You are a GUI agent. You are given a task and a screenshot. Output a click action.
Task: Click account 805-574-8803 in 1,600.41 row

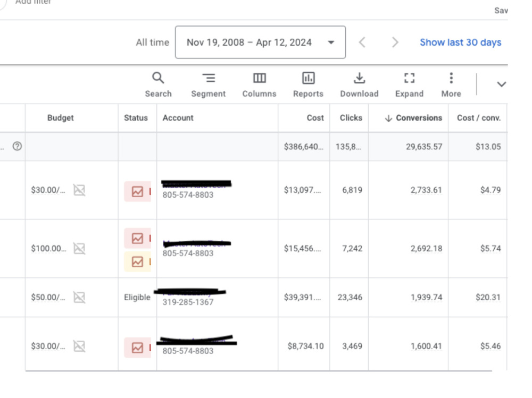[188, 351]
